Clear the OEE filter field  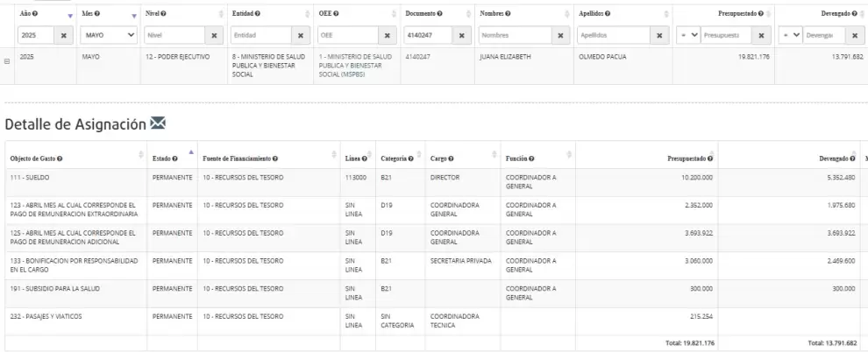[388, 35]
